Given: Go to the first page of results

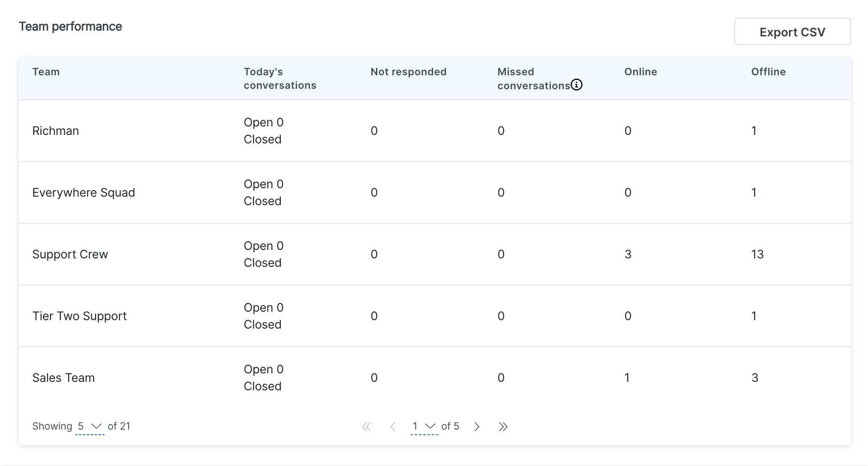Looking at the screenshot, I should (x=366, y=427).
